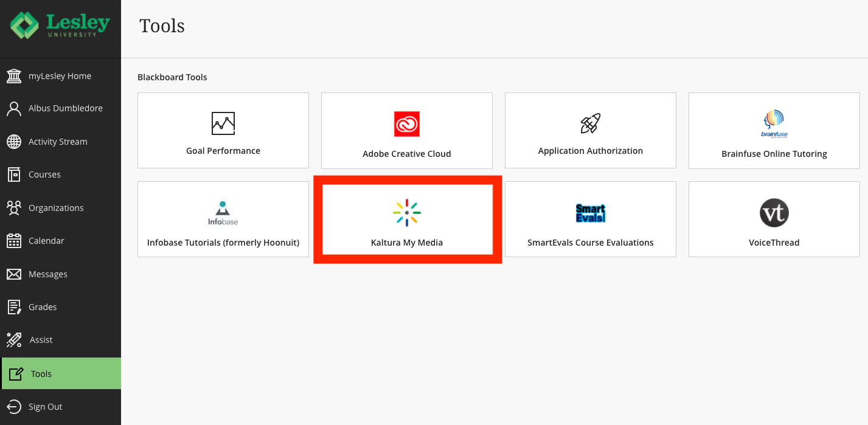Screen dimensions: 868x425
Task: Open the Albus Dumbledore profile page
Action: (60, 108)
